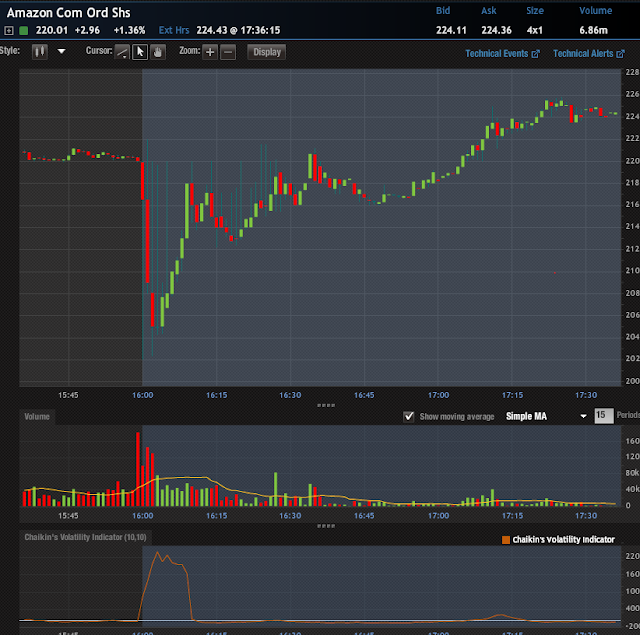
Task: Zoom in with the plus button
Action: pyautogui.click(x=210, y=52)
